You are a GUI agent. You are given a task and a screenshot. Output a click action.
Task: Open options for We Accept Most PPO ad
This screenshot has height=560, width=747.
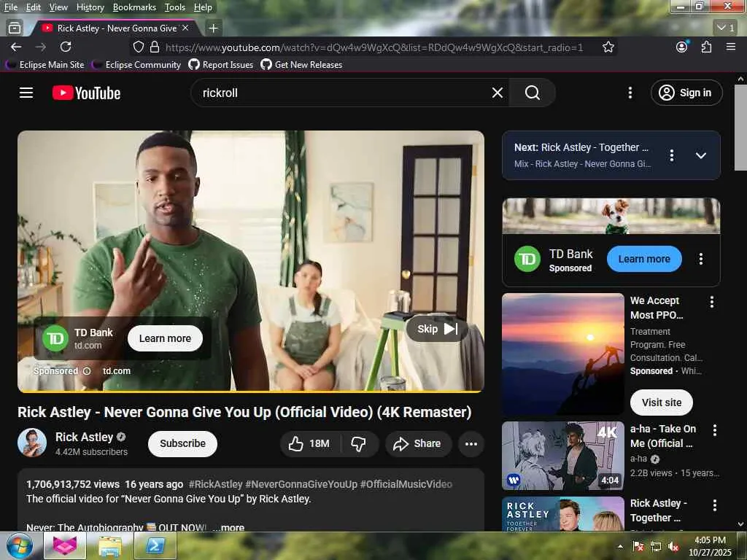(712, 302)
